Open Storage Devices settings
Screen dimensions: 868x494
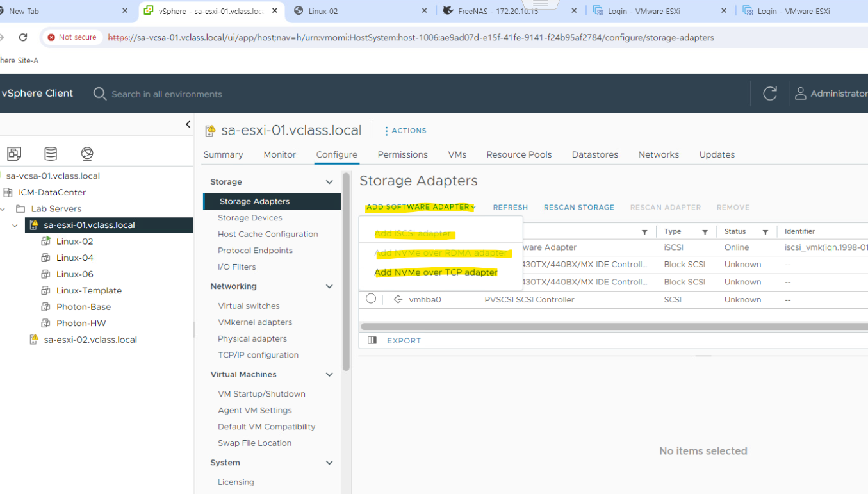pyautogui.click(x=250, y=218)
